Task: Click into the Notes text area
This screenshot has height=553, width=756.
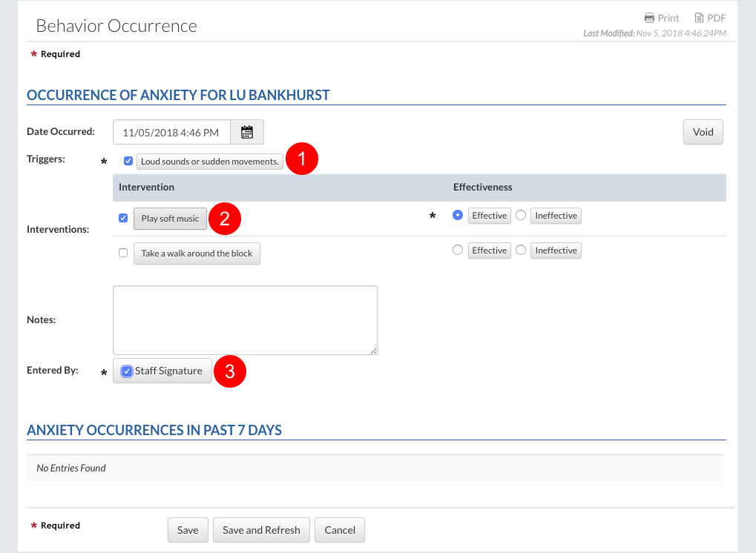Action: pos(245,320)
